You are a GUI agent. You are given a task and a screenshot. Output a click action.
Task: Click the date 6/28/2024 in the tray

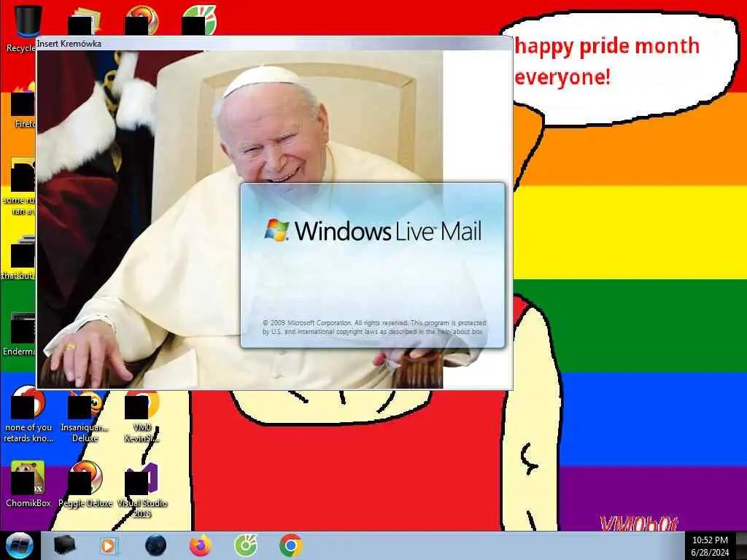tap(710, 553)
